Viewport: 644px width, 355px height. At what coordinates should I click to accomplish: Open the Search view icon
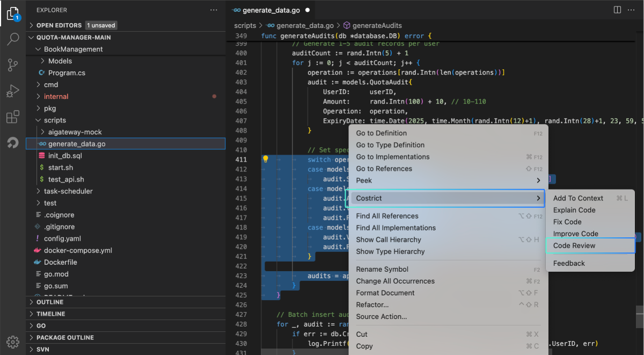coord(13,39)
